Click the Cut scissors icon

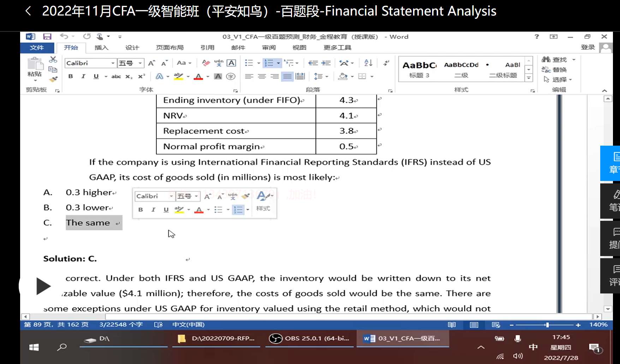click(53, 59)
